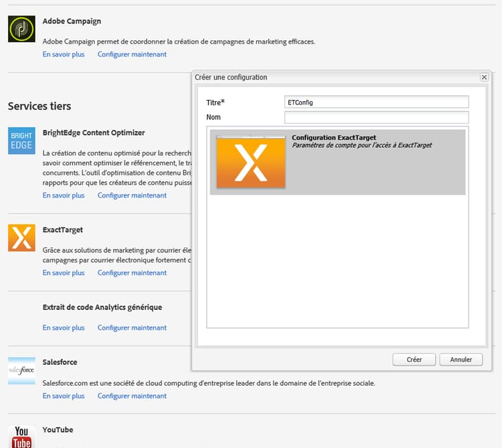Screen dimensions: 502x448
Task: Open En savoir plus for Salesforce
Action: [x=64, y=396]
